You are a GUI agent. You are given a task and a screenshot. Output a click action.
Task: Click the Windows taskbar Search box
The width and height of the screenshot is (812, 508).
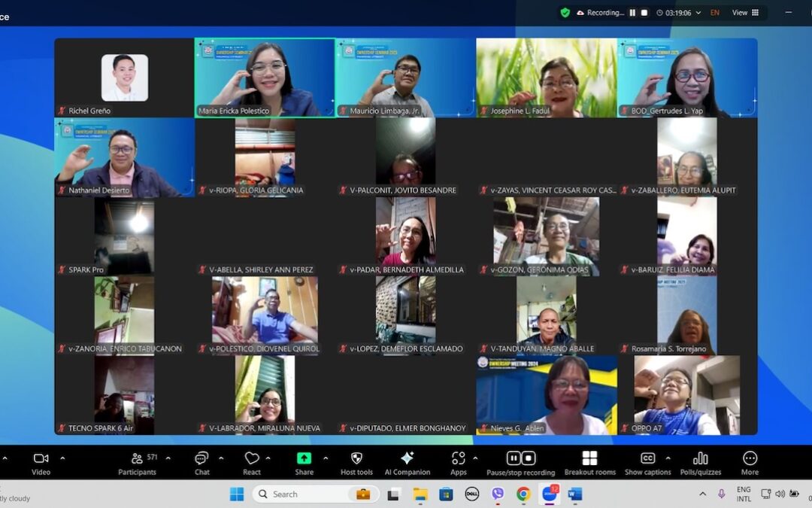[x=317, y=494]
